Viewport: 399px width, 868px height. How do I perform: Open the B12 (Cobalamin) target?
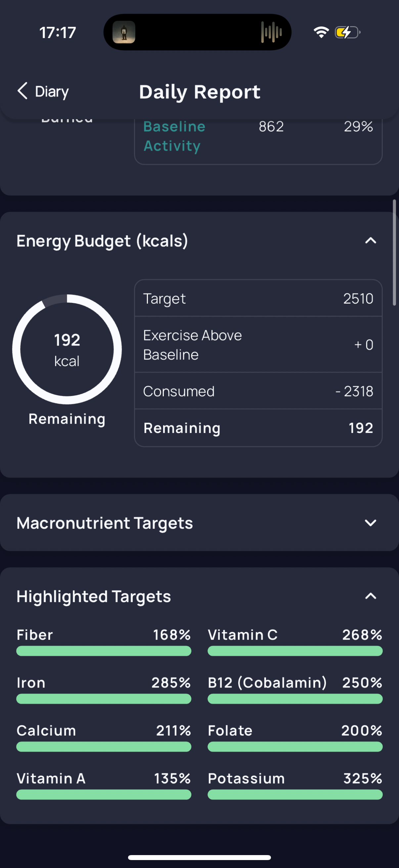click(295, 683)
